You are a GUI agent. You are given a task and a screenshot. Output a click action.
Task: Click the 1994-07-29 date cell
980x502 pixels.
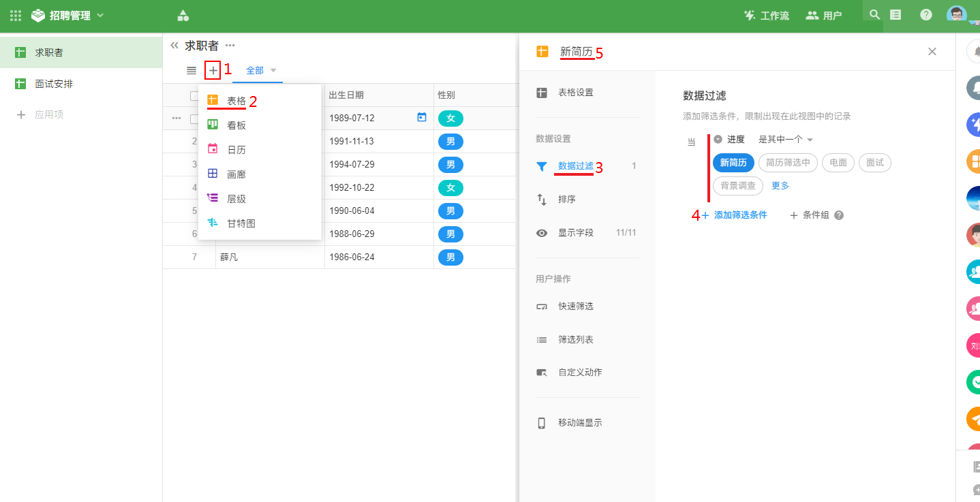[x=379, y=165]
